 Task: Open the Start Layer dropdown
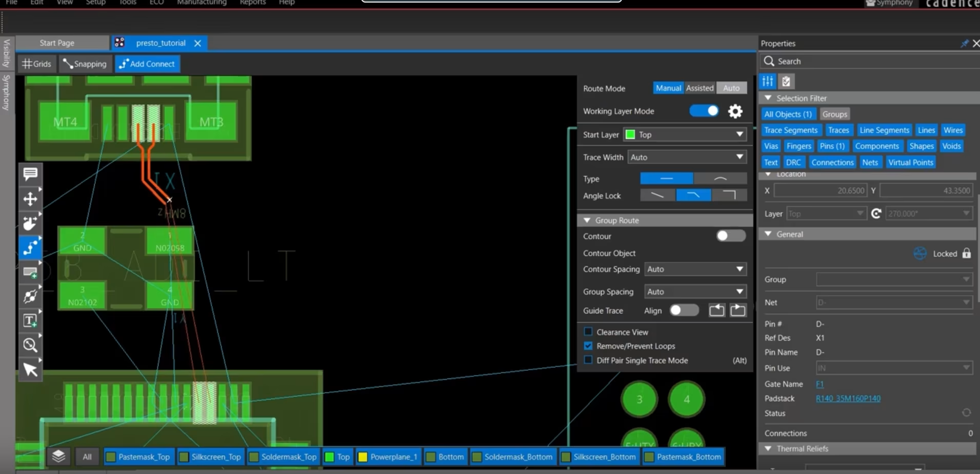coord(685,134)
